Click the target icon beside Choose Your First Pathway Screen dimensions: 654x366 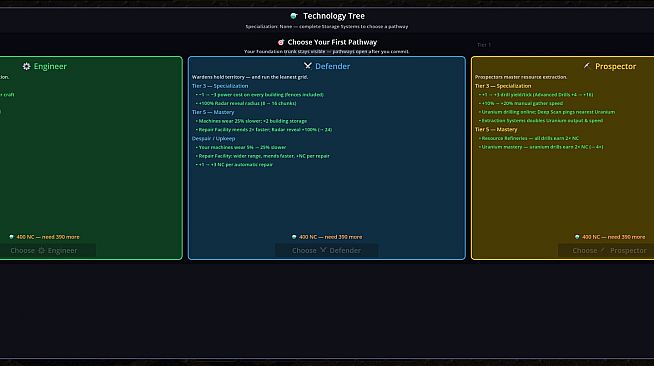click(281, 42)
